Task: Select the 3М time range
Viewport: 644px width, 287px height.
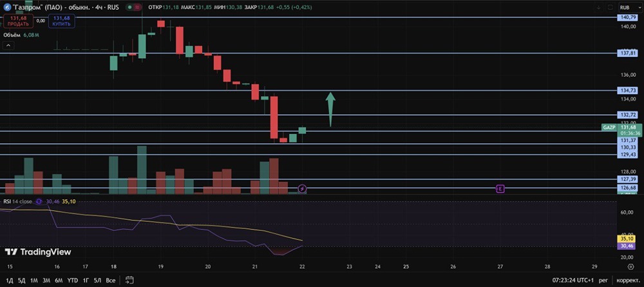Action: tap(46, 281)
